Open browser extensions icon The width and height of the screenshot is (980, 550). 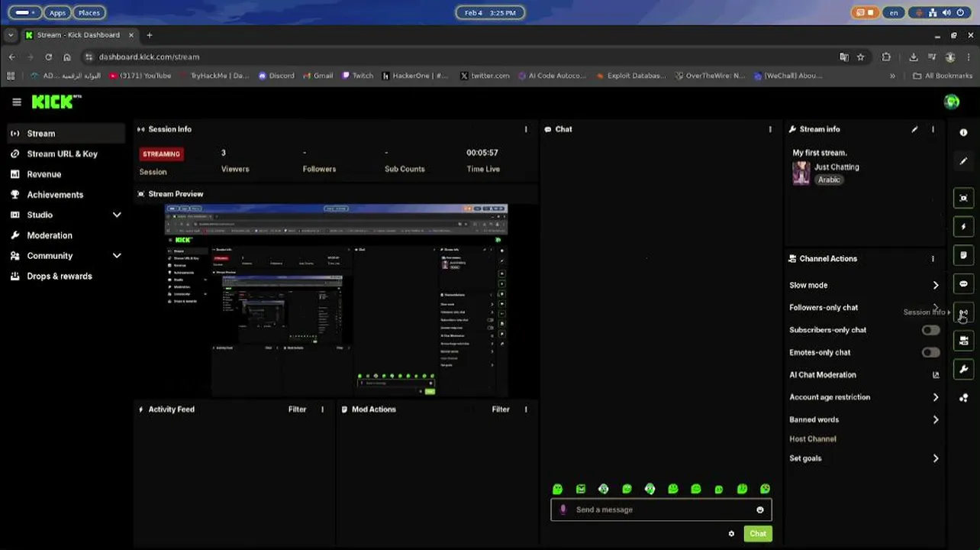pos(886,57)
